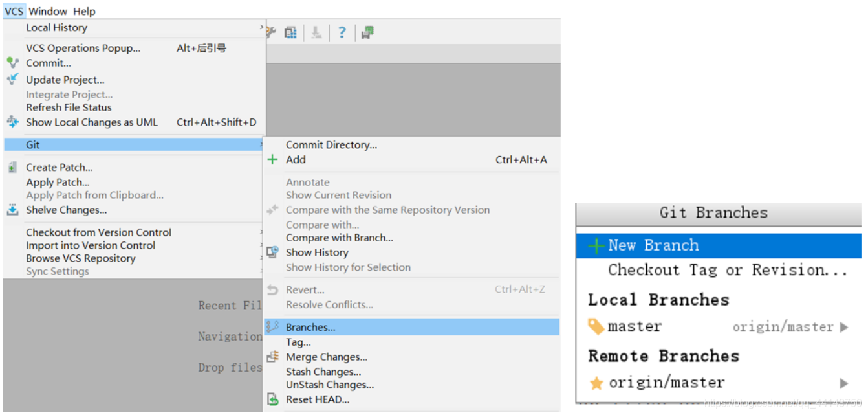Expand the Git submenu arrow
The height and width of the screenshot is (415, 868).
pyautogui.click(x=261, y=144)
